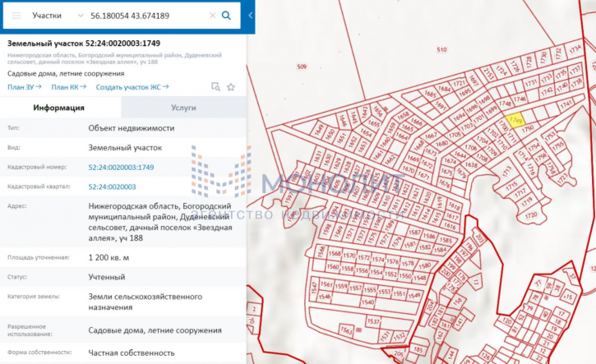Image resolution: width=596 pixels, height=364 pixels.
Task: Open the План КК link
Action: [69, 87]
